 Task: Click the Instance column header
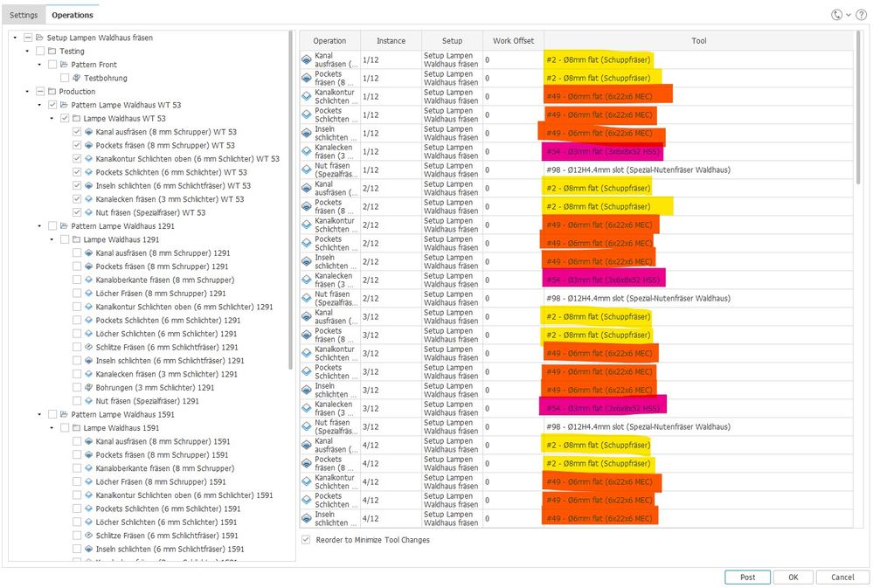coord(391,41)
